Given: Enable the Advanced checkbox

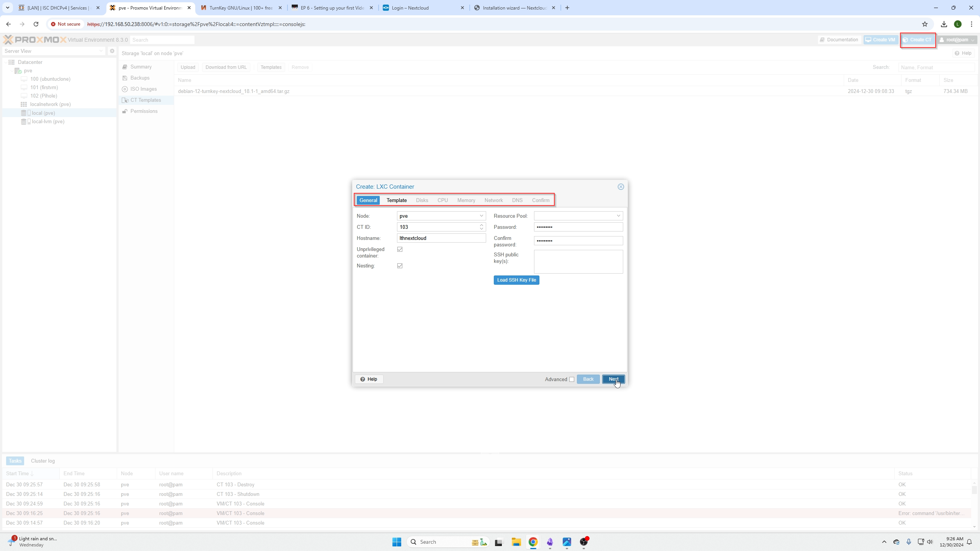Looking at the screenshot, I should point(572,380).
